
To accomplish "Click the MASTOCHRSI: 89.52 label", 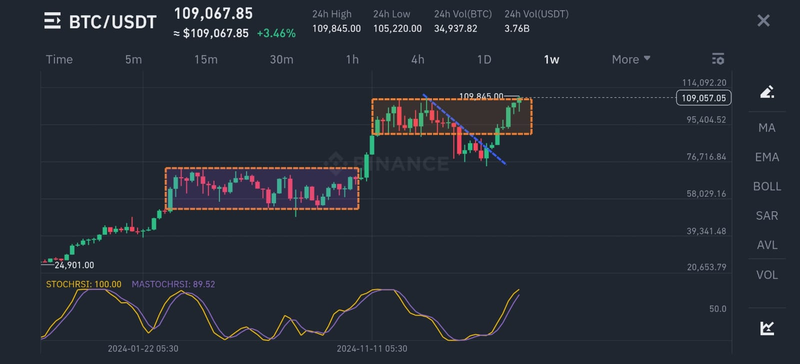I will click(x=172, y=284).
